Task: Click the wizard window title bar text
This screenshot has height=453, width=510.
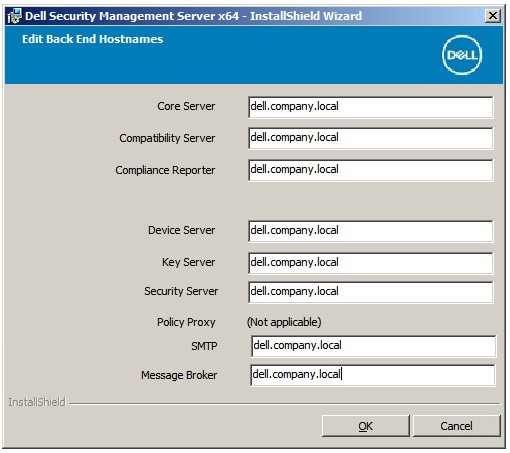Action: click(x=193, y=16)
